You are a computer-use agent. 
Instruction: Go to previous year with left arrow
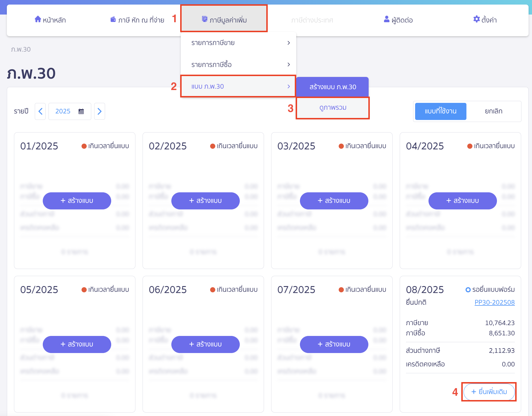click(x=40, y=111)
